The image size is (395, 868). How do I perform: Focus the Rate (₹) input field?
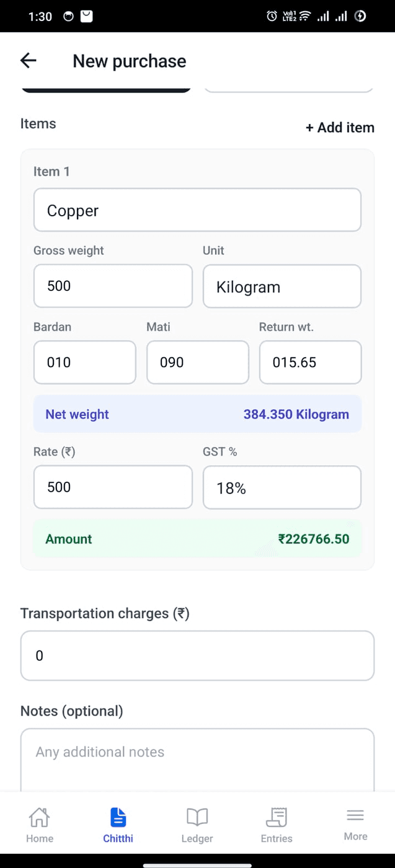point(113,487)
